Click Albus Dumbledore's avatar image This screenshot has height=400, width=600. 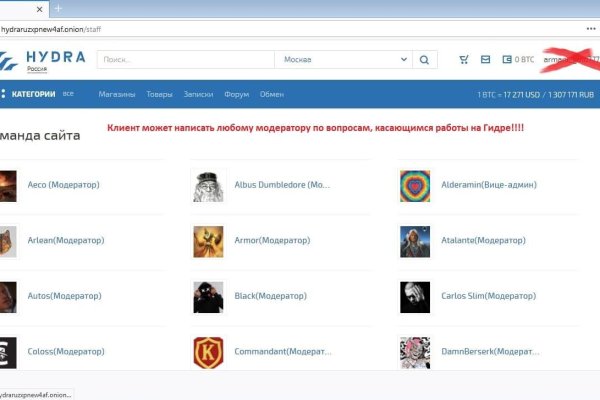tap(208, 185)
